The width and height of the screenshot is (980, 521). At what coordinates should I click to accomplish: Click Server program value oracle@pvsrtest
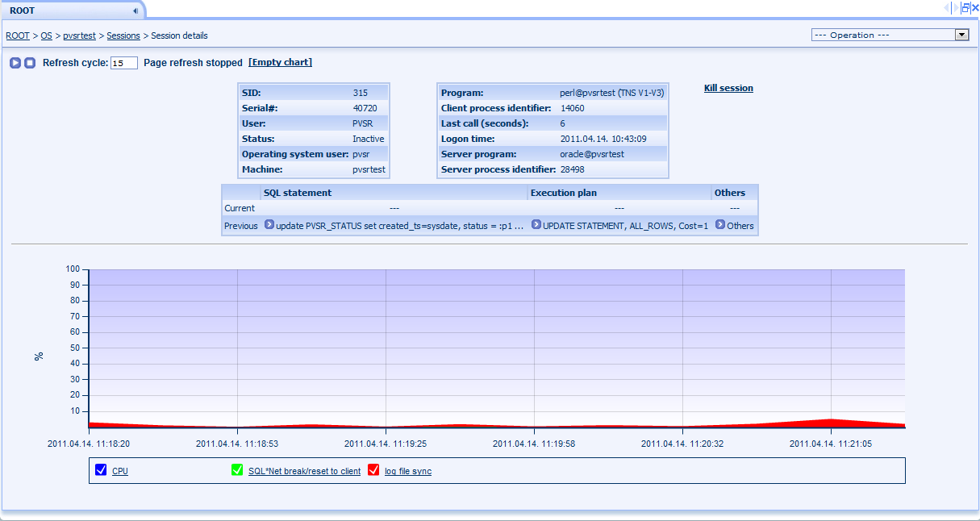(x=592, y=154)
